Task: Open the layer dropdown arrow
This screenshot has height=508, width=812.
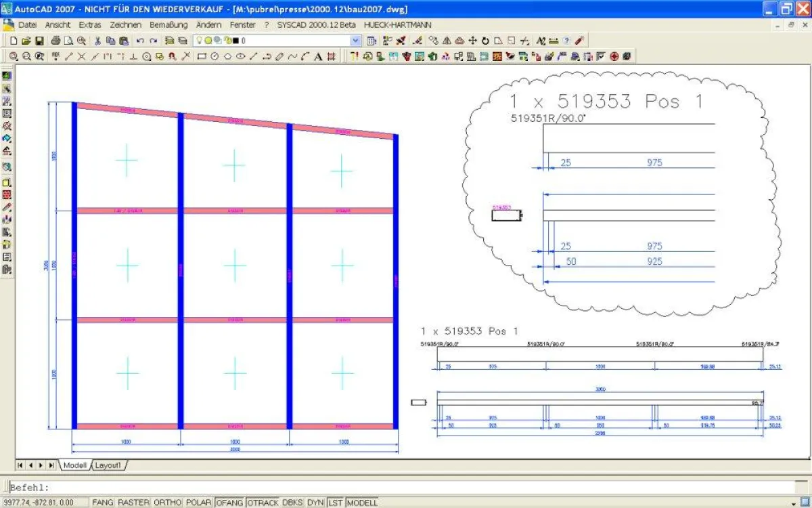Action: [x=355, y=41]
